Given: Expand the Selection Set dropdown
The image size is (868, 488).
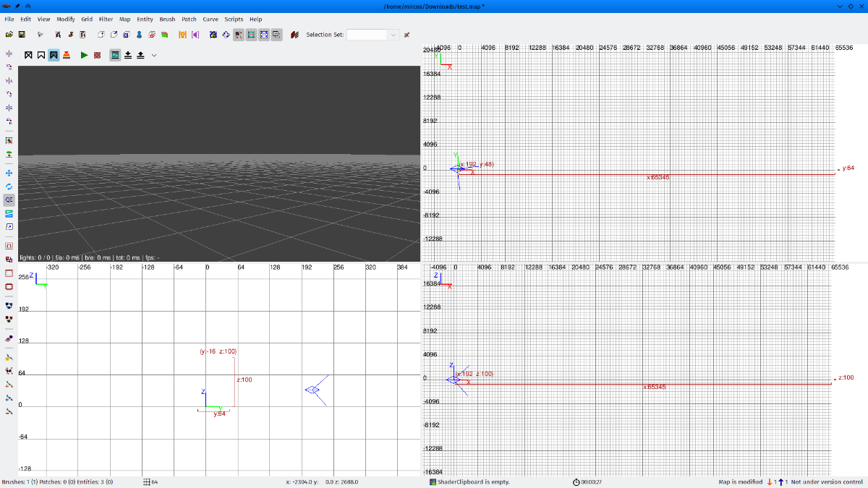Looking at the screenshot, I should pos(393,35).
